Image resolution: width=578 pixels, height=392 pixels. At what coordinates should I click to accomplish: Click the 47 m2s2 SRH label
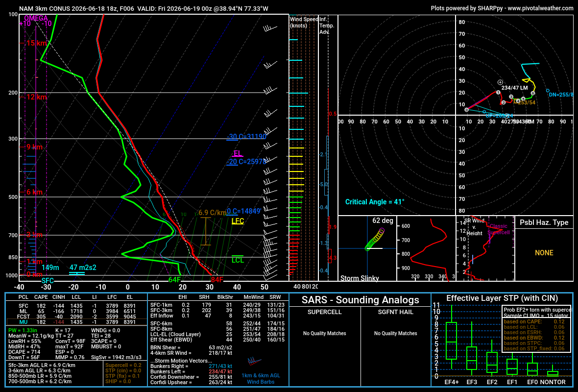click(x=83, y=268)
